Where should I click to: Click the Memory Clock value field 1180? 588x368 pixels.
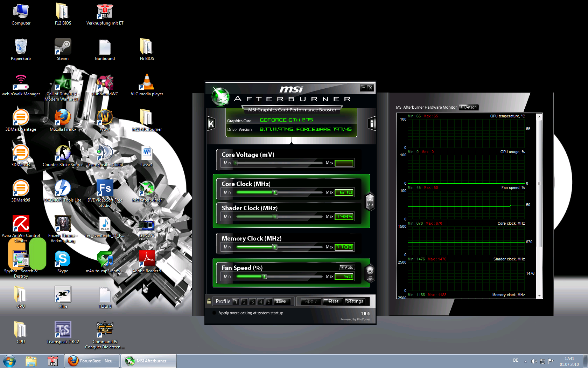click(x=344, y=247)
